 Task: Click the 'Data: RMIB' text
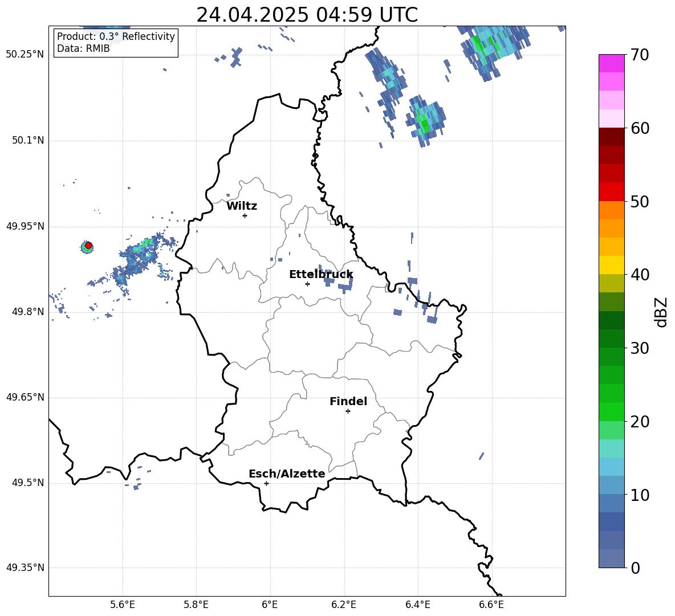83,48
